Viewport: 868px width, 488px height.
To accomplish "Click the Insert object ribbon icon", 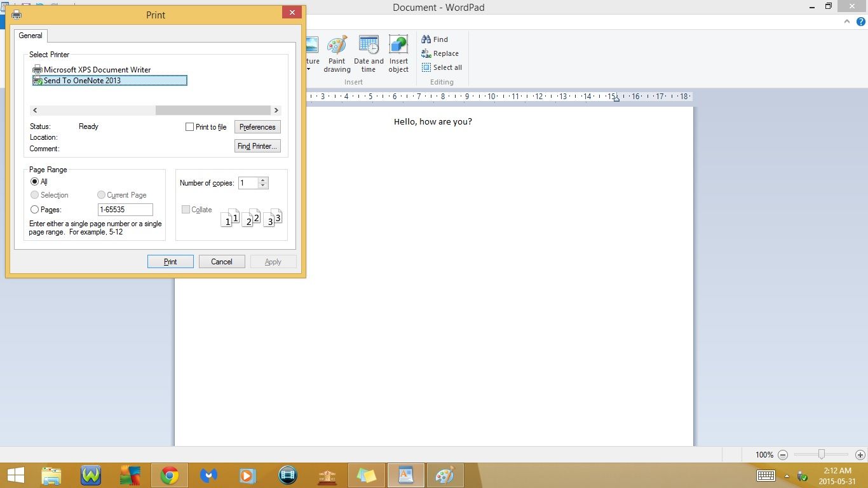I will pos(398,54).
